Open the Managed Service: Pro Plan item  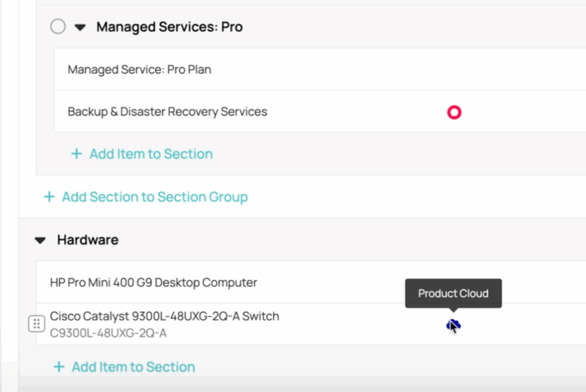coord(139,70)
